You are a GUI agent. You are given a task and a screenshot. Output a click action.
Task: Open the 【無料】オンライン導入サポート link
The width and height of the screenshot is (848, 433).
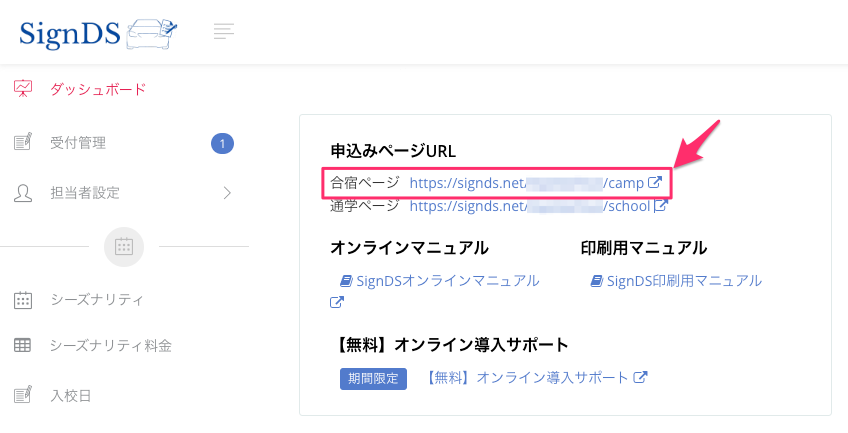click(526, 378)
